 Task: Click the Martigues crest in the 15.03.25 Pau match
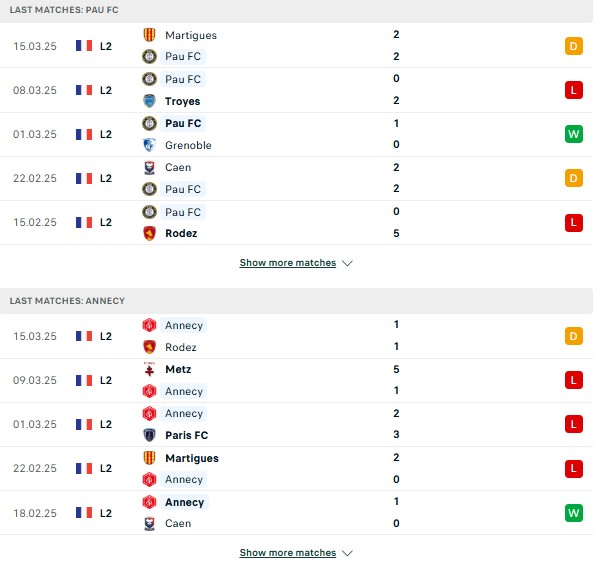click(x=149, y=35)
